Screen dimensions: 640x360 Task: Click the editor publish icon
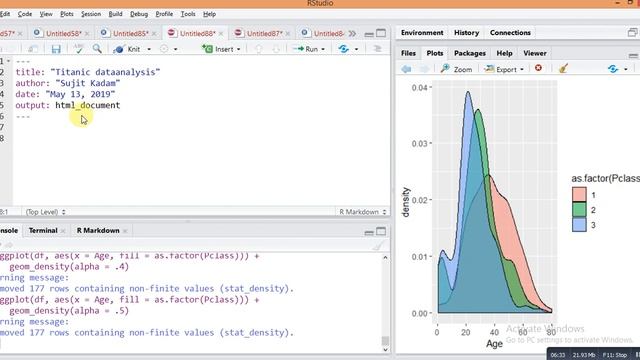[344, 49]
